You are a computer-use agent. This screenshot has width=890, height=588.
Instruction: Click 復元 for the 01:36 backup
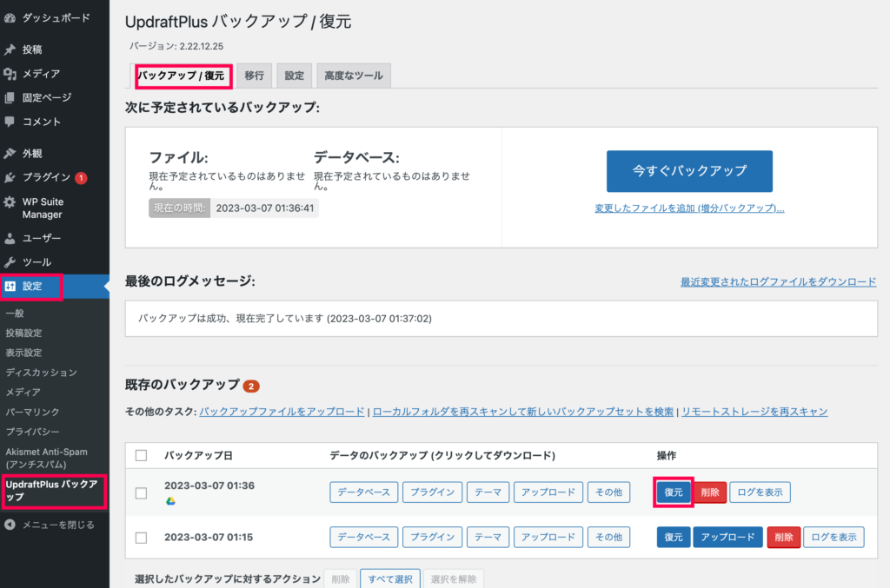[674, 492]
